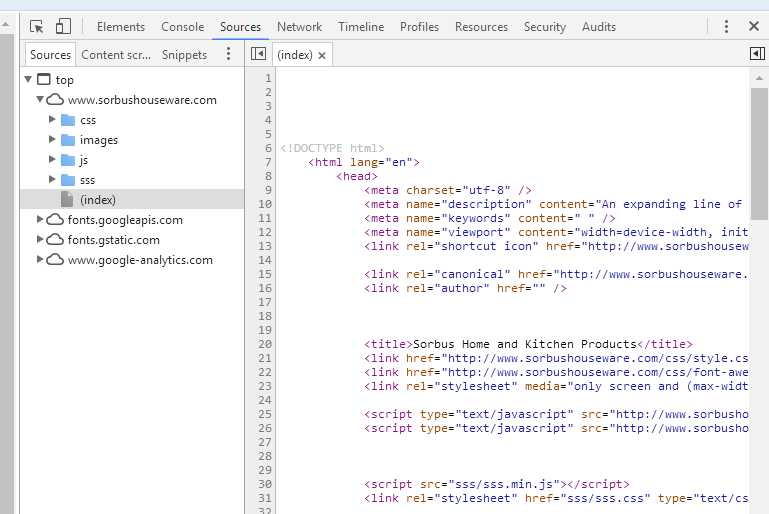Screen dimensions: 769x514
Task: Click line number 30 in gutter
Action: pos(265,484)
